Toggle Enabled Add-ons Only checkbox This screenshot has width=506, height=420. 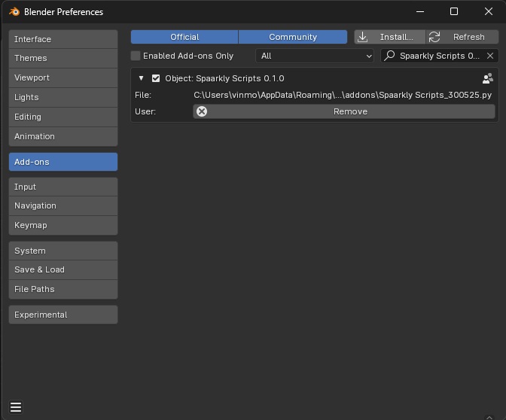pos(136,56)
